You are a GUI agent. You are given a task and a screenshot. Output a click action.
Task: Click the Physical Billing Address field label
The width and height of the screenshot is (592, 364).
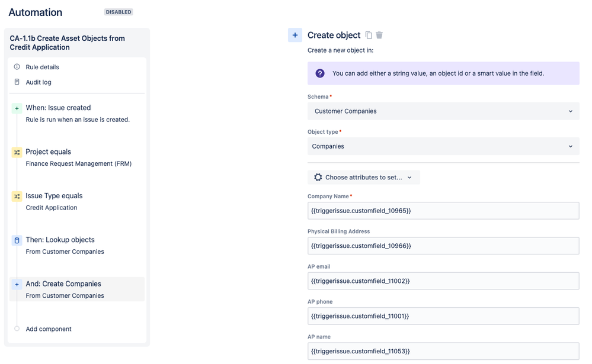pyautogui.click(x=338, y=231)
